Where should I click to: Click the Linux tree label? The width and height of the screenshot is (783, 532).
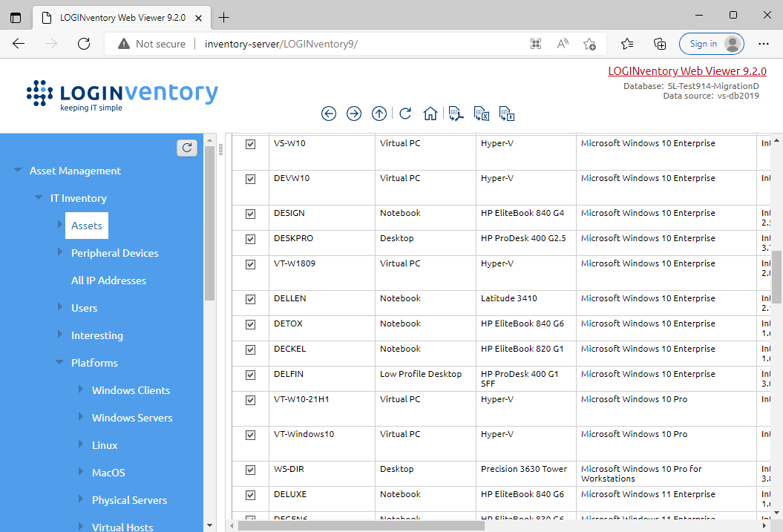pyautogui.click(x=105, y=445)
